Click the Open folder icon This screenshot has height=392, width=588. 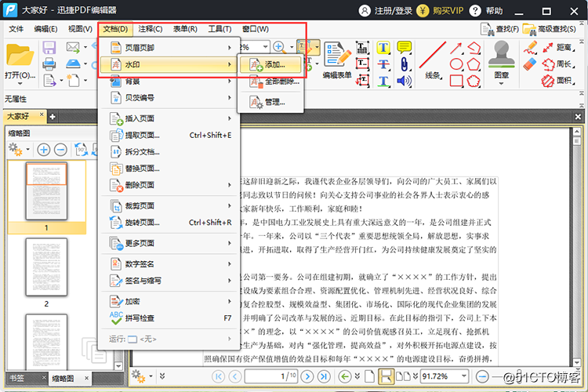pos(20,56)
